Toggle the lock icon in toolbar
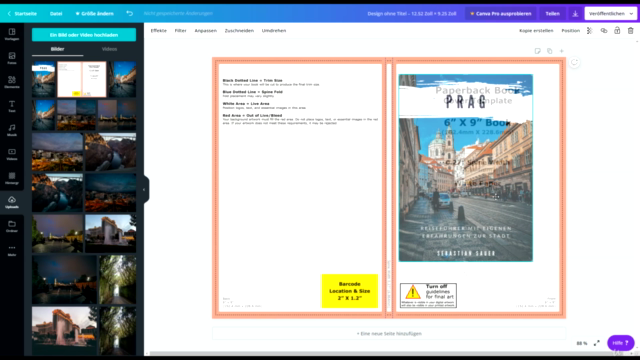The height and width of the screenshot is (360, 640). pyautogui.click(x=617, y=31)
